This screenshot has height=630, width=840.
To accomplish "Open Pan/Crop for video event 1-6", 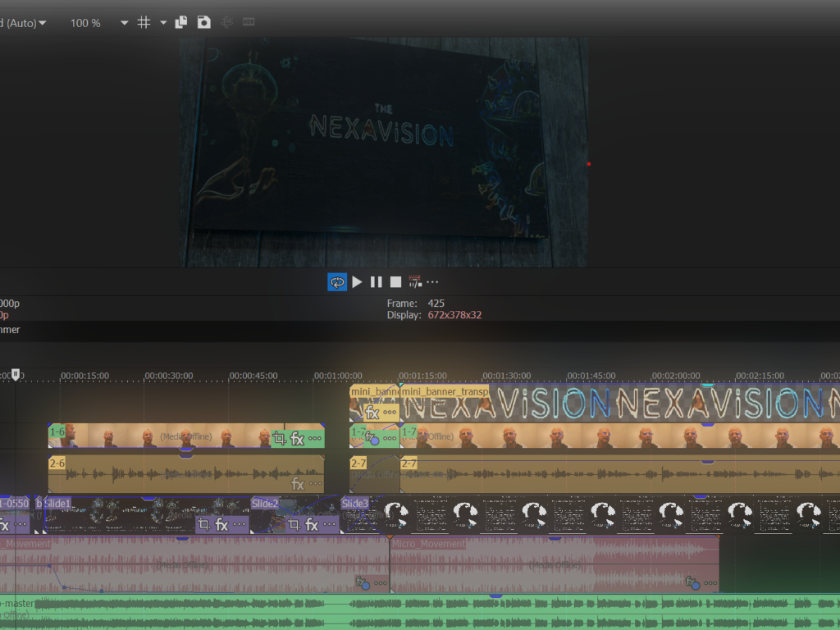I will [281, 437].
